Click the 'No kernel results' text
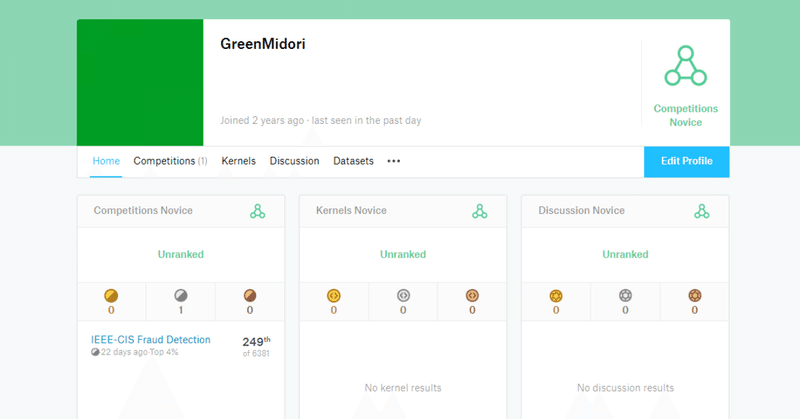Screen dimensions: 800x419 (x=403, y=388)
